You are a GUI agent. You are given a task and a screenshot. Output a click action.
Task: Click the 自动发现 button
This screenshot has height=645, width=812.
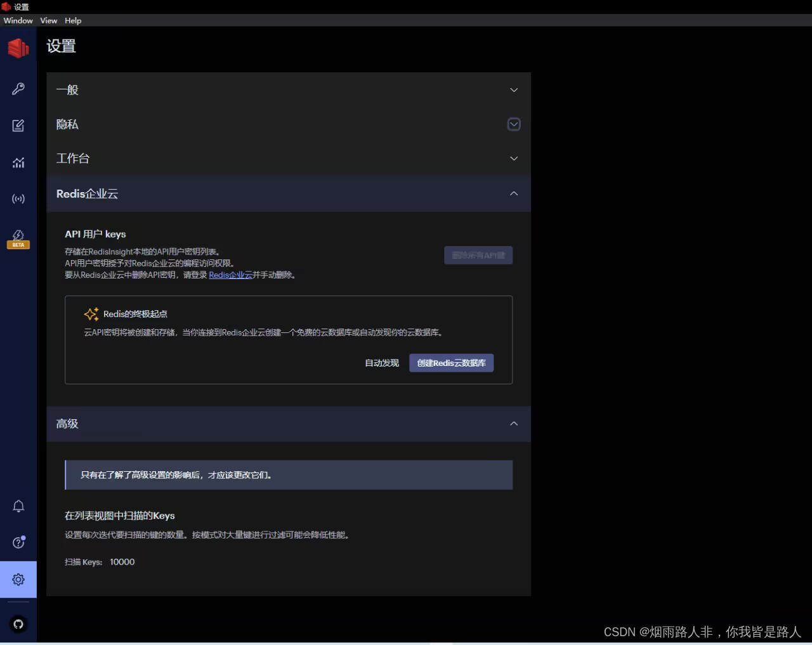382,363
